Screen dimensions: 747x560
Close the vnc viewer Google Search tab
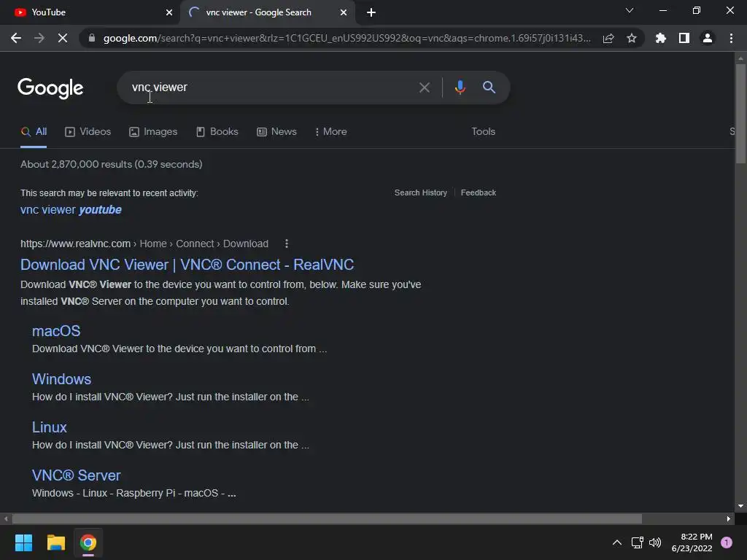[x=344, y=12]
